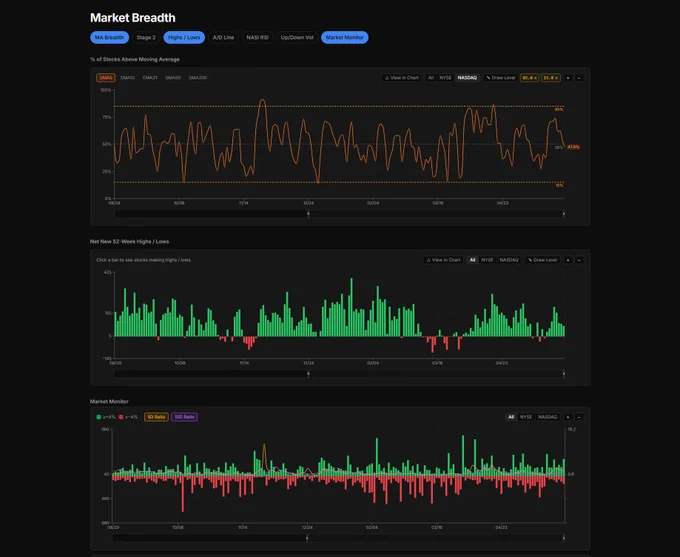The height and width of the screenshot is (557, 680).
Task: Click '% of Stocks Above Moving Average' heading
Action: point(134,59)
